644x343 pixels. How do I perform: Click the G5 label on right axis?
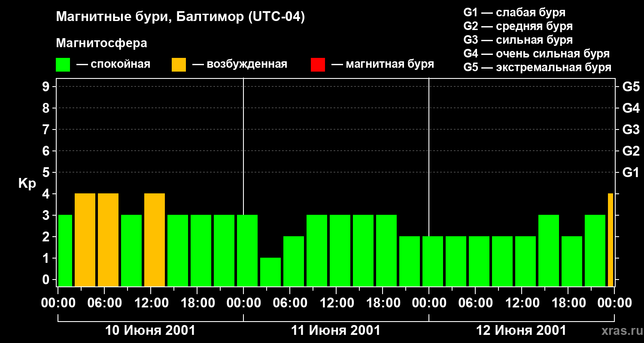631,87
